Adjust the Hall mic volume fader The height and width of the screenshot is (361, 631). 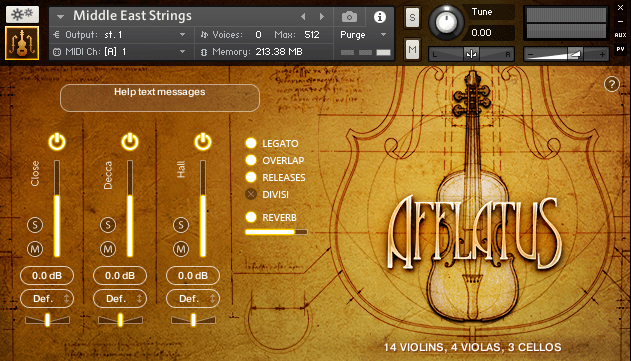pos(203,208)
